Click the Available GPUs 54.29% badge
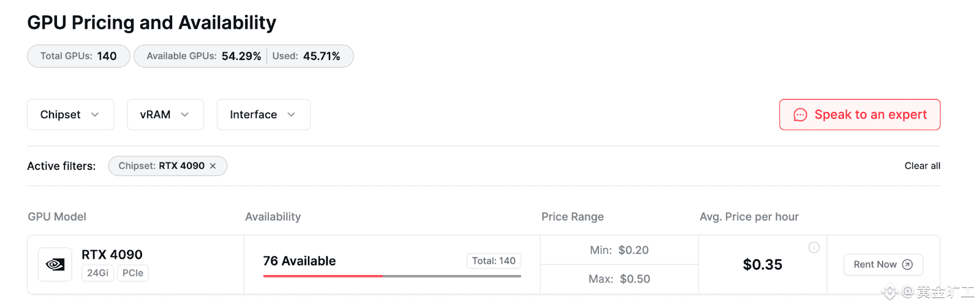This screenshot has width=980, height=307. (x=204, y=56)
